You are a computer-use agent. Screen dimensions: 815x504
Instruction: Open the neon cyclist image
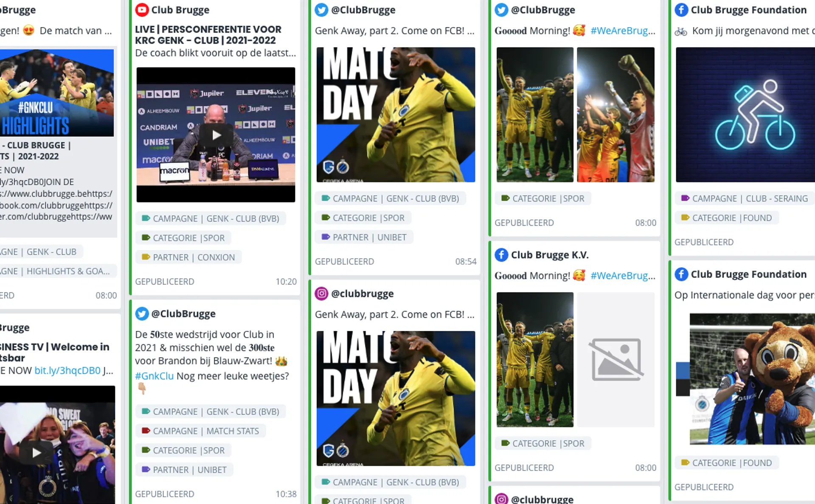pyautogui.click(x=745, y=115)
